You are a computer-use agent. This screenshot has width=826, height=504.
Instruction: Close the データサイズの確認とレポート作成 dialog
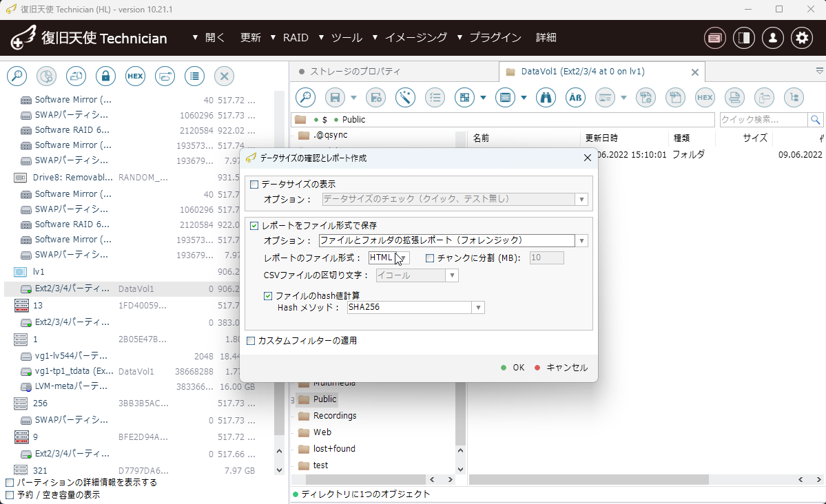[588, 158]
